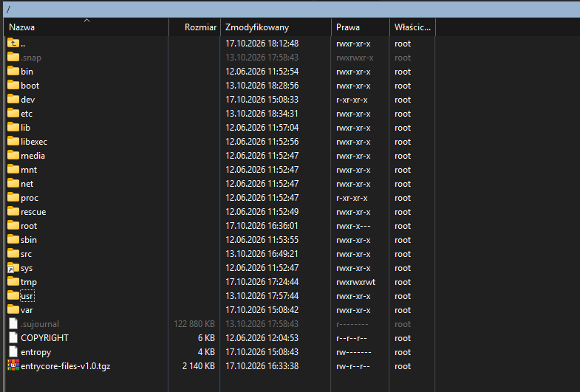Sort by the Nazwa column header

pos(86,27)
